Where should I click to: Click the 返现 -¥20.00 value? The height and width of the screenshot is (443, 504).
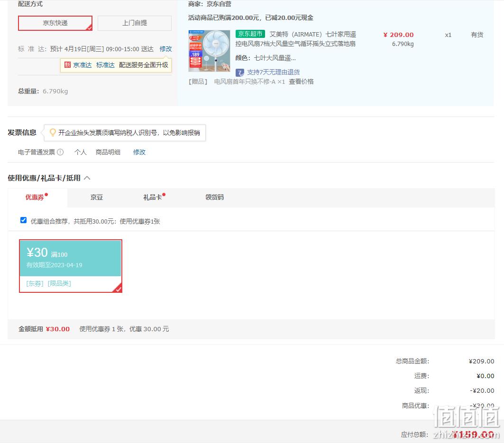pos(482,390)
